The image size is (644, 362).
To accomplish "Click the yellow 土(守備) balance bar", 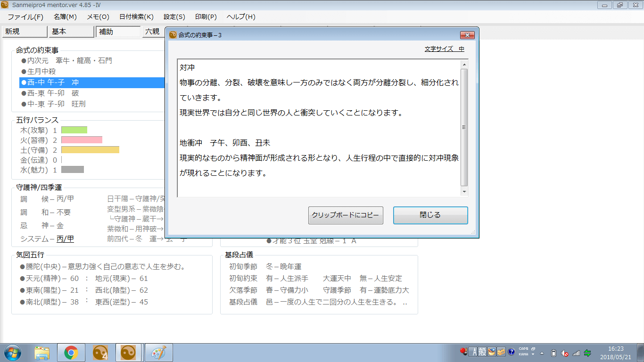I will pyautogui.click(x=90, y=150).
